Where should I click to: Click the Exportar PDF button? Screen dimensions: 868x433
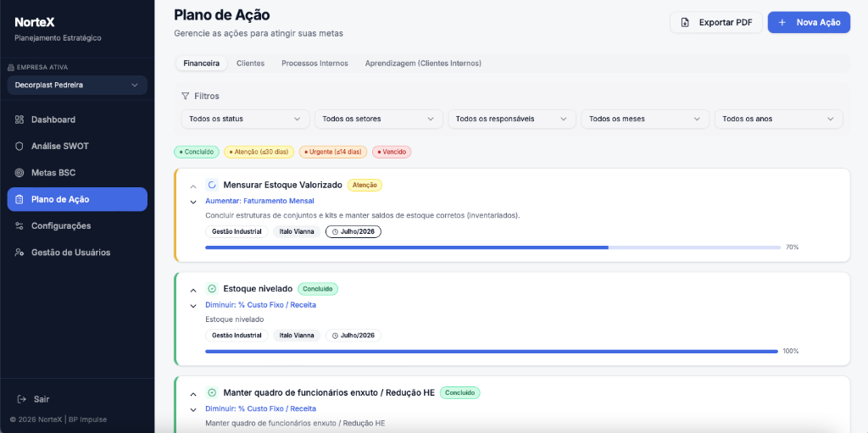tap(716, 23)
